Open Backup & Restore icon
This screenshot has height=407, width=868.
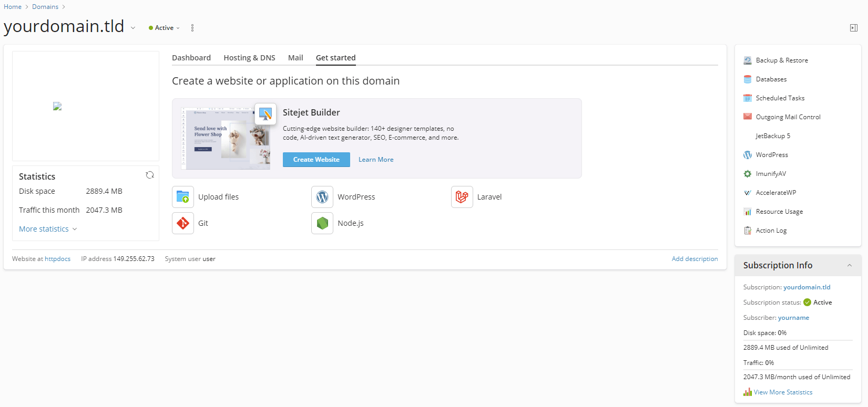(x=748, y=60)
